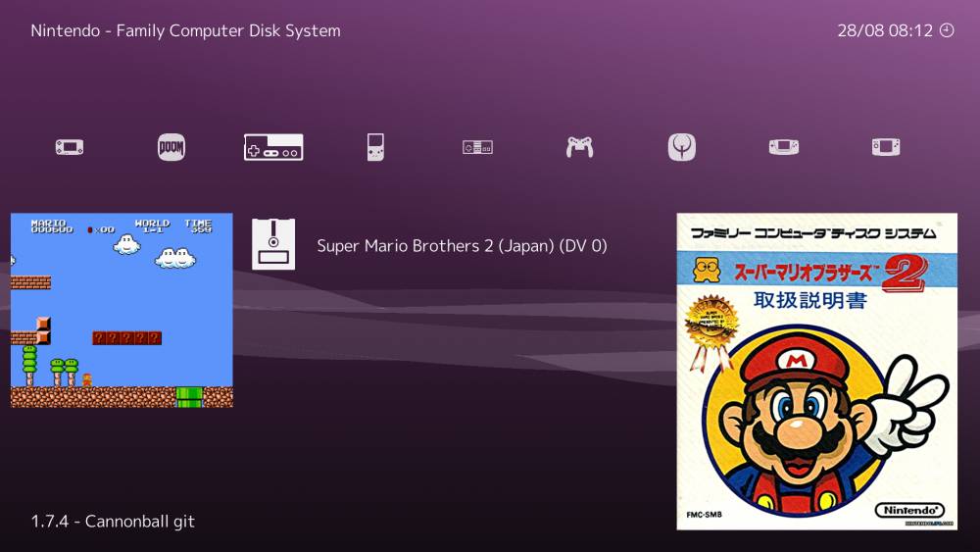Viewport: 980px width, 552px height.
Task: Select the handheld console icon before DOOM
Action: (70, 147)
